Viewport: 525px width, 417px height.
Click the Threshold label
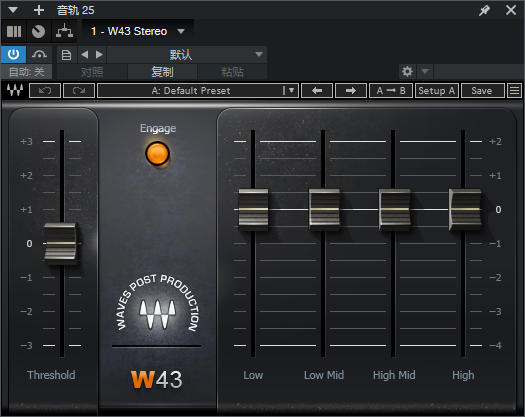51,375
